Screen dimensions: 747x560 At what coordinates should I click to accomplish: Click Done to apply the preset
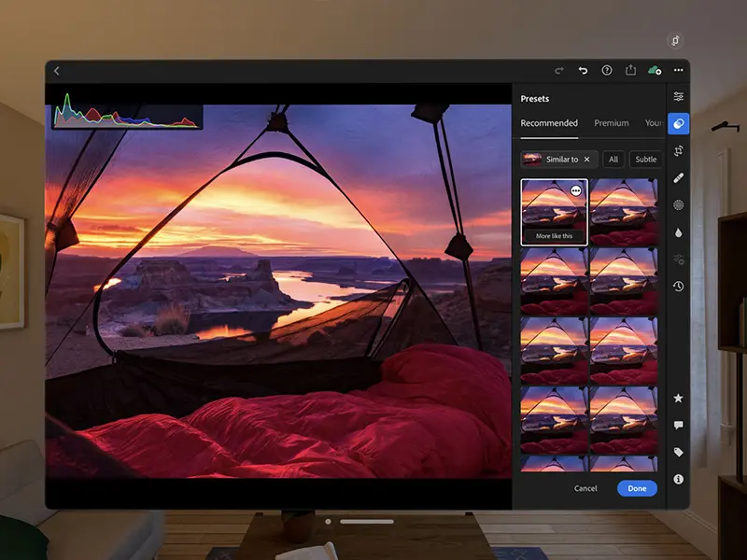tap(637, 488)
